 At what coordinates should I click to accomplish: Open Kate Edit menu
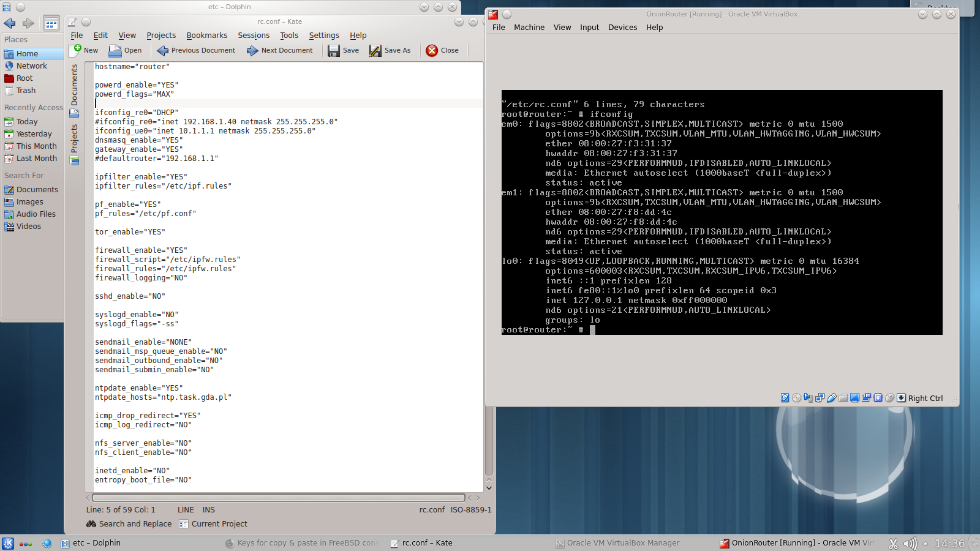tap(100, 35)
